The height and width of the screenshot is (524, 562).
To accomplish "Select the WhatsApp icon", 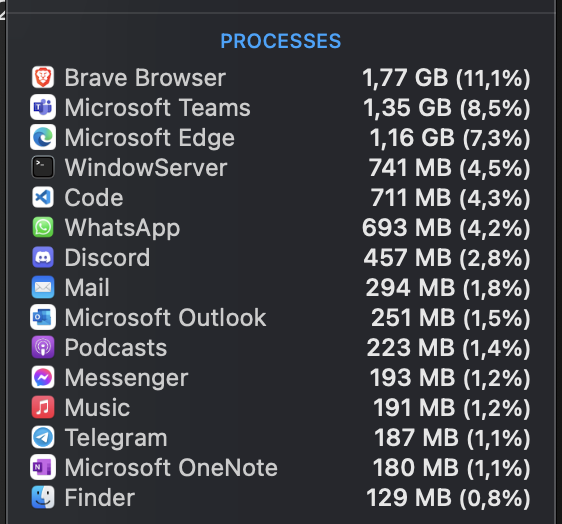I will (43, 227).
